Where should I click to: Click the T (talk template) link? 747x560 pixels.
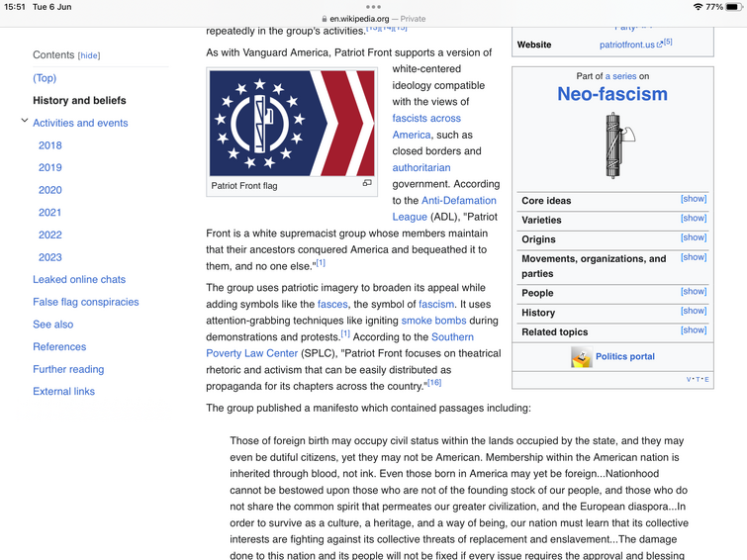[698, 379]
